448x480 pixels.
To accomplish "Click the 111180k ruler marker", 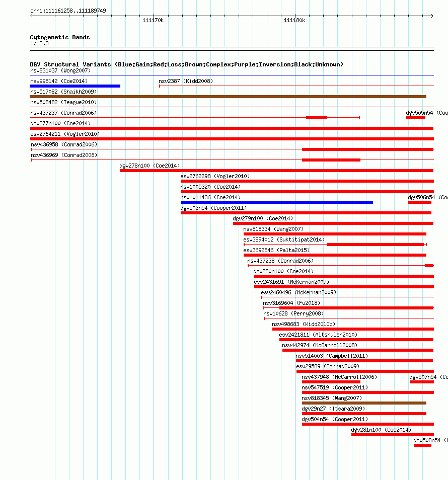I will [294, 21].
